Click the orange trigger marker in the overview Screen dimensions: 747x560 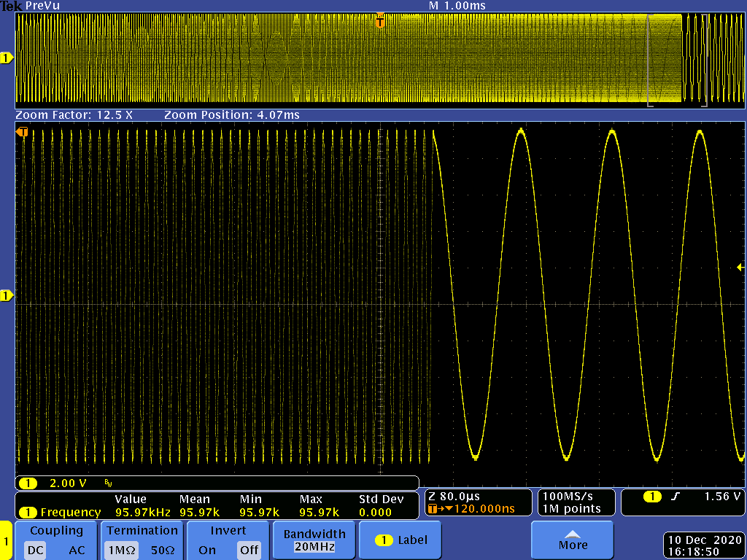pyautogui.click(x=379, y=22)
